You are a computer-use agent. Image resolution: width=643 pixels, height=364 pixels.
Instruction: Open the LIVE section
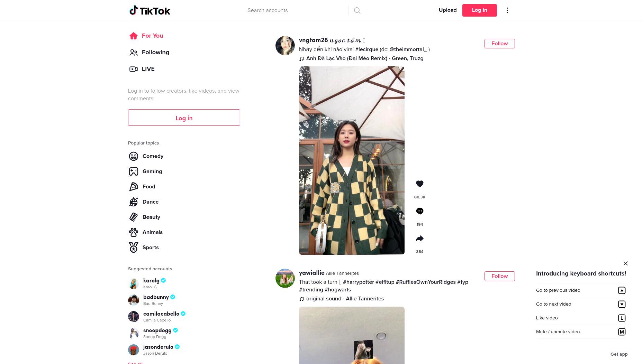coord(142,69)
